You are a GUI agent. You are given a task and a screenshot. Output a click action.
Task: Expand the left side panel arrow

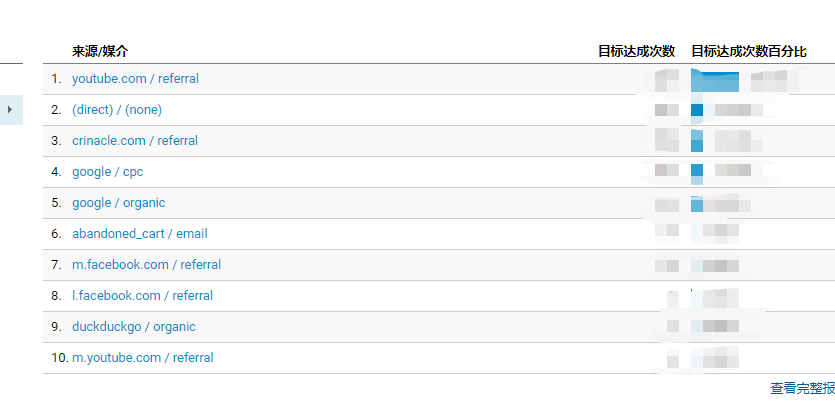point(10,110)
